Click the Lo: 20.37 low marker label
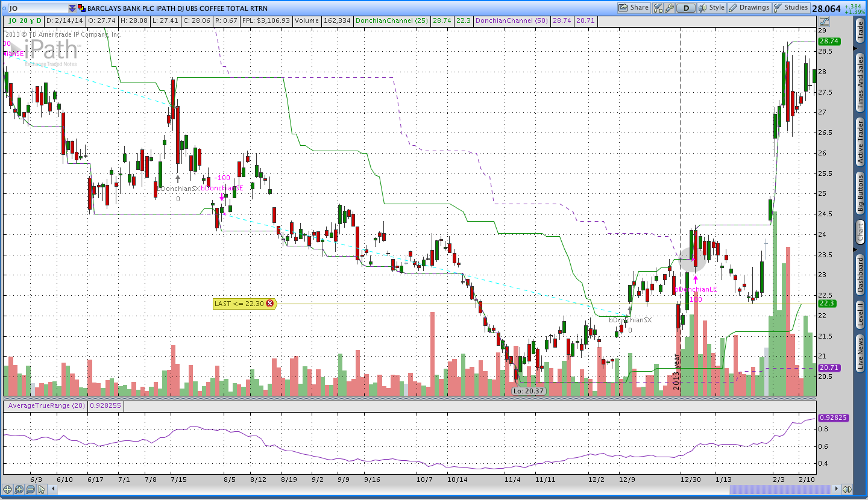Image resolution: width=868 pixels, height=500 pixels. [x=528, y=391]
